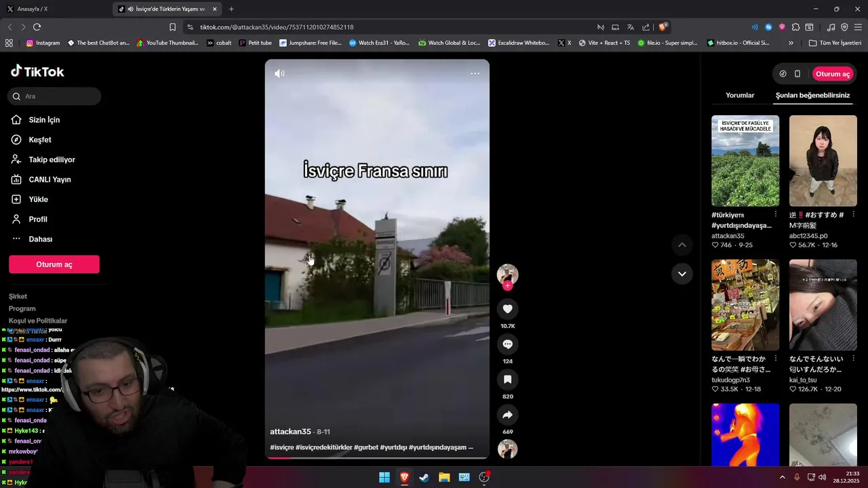The image size is (868, 488).
Task: Open Sizin İçin feed
Action: pos(44,120)
